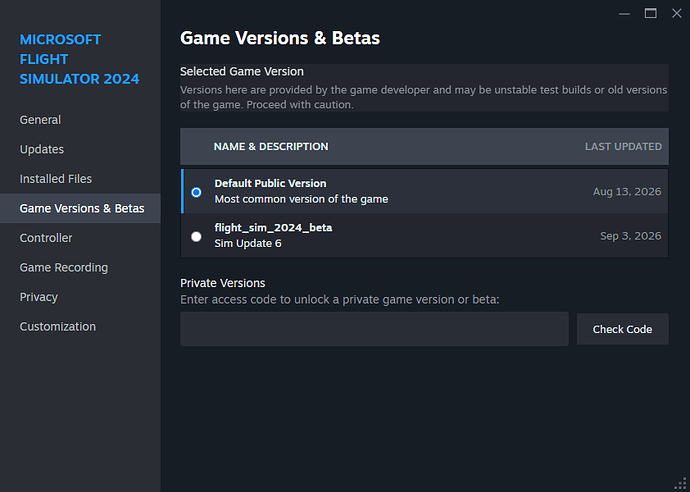Click the NAME & DESCRIPTION column header
Viewport: 690px width, 492px height.
[x=271, y=147]
